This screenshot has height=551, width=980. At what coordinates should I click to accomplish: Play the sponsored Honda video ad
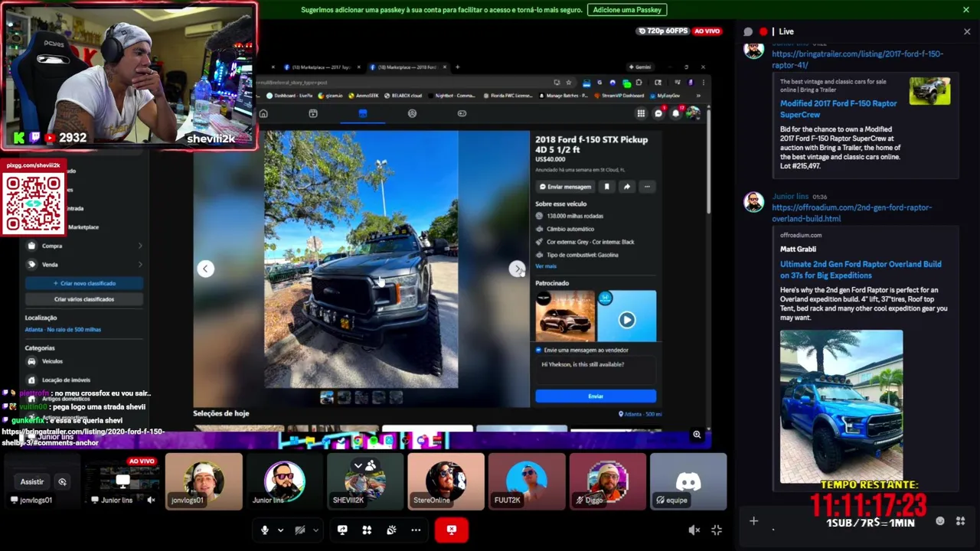[x=627, y=320]
